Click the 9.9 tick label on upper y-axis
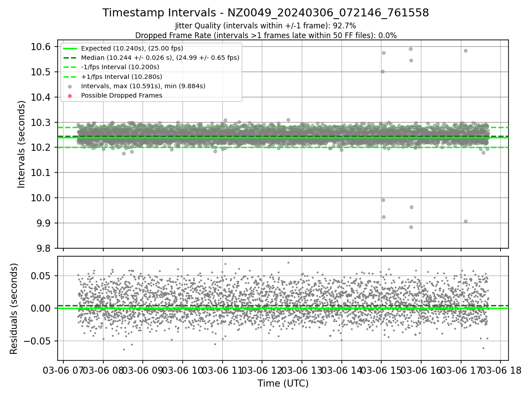The width and height of the screenshot is (532, 399). [x=43, y=223]
